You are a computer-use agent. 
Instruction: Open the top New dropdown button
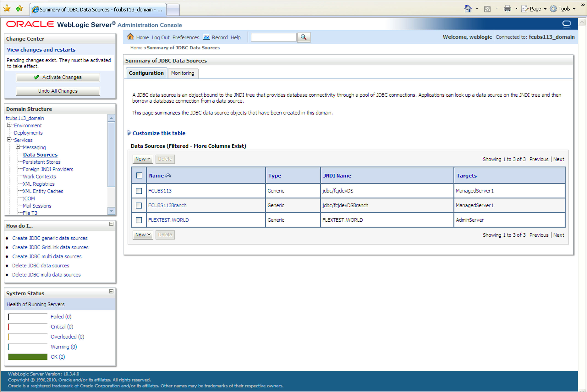pyautogui.click(x=143, y=159)
